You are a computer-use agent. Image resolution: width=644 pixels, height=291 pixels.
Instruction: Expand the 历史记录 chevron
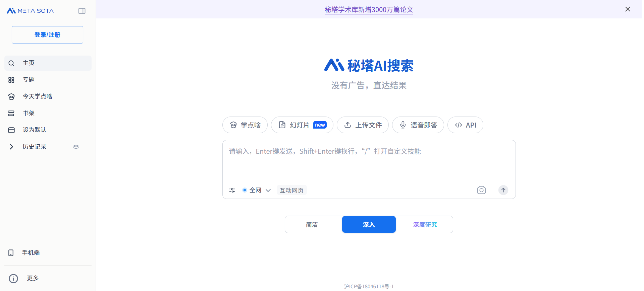pos(11,147)
